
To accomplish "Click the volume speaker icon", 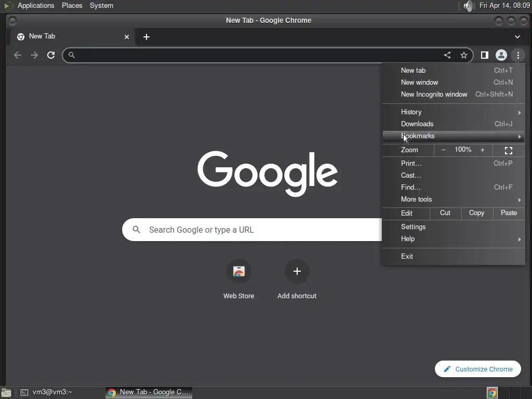I will (468, 6).
